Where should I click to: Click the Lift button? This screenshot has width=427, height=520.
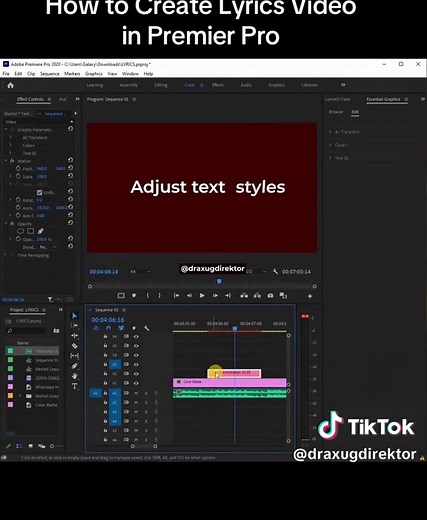[244, 295]
